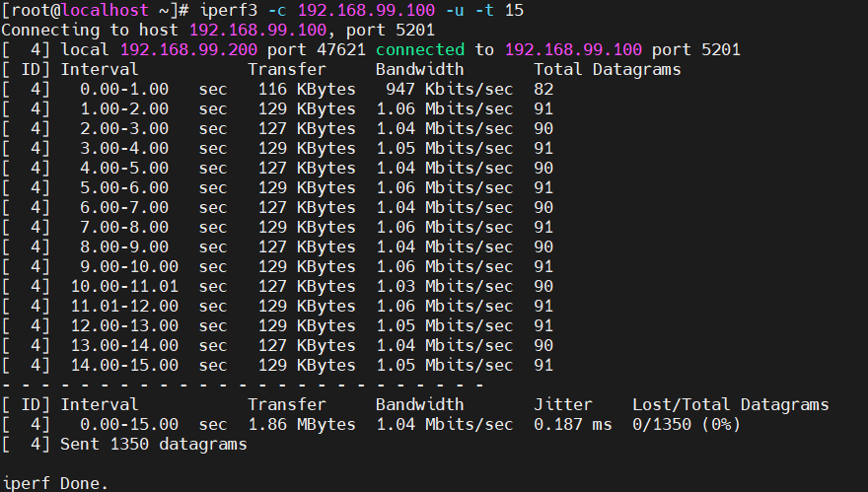Click the 1.86 MBytes total transfer
Viewport: 868px width, 492px height.
coord(301,424)
